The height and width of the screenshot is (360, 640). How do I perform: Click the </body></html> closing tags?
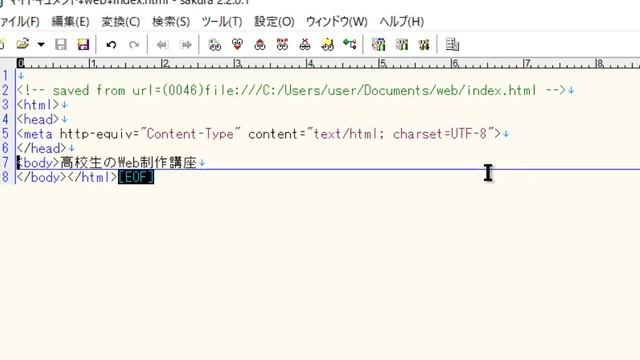click(67, 177)
